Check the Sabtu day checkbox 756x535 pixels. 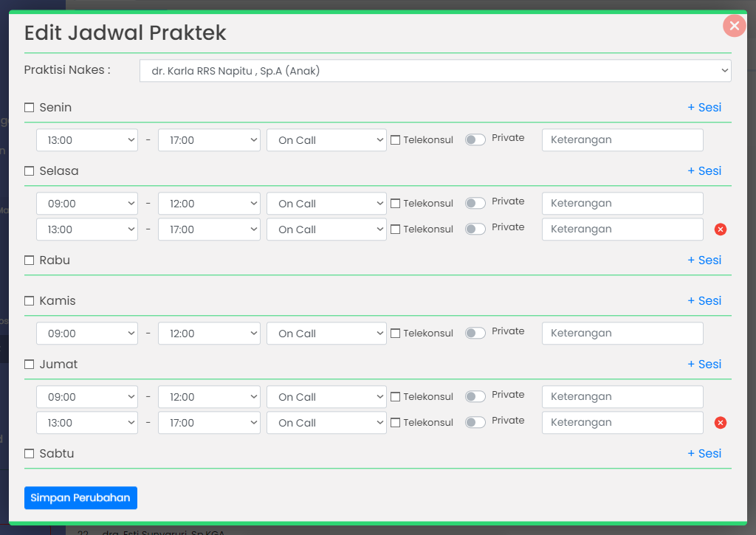click(30, 454)
